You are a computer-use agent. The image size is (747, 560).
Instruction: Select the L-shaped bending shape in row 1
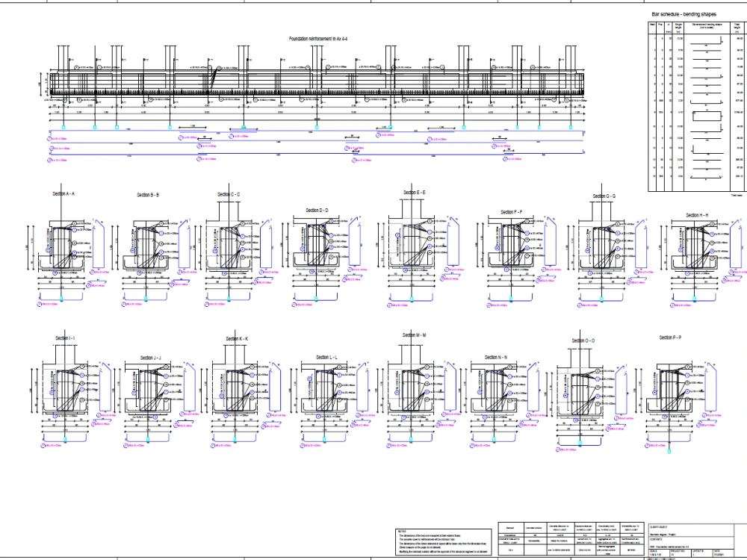[705, 42]
